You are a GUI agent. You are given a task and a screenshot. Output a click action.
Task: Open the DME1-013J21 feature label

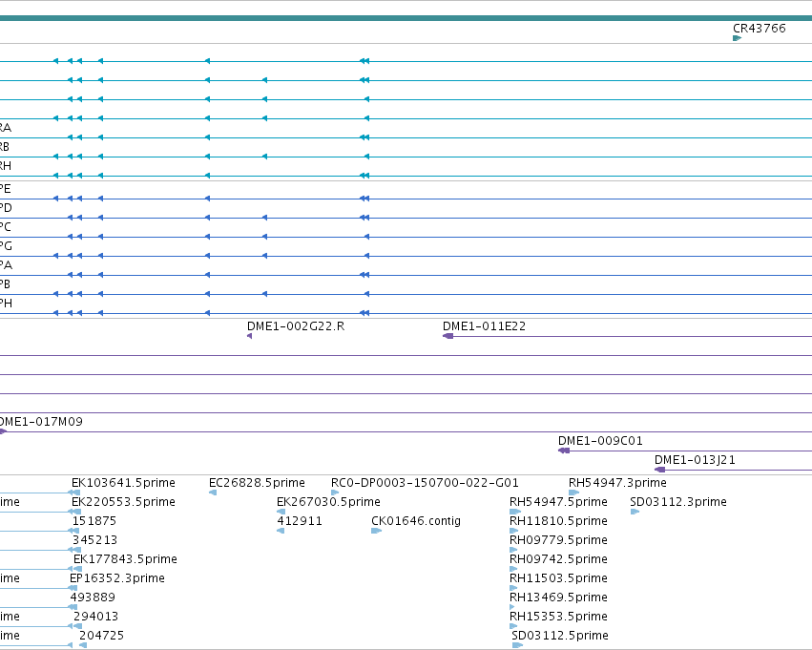coord(695,460)
